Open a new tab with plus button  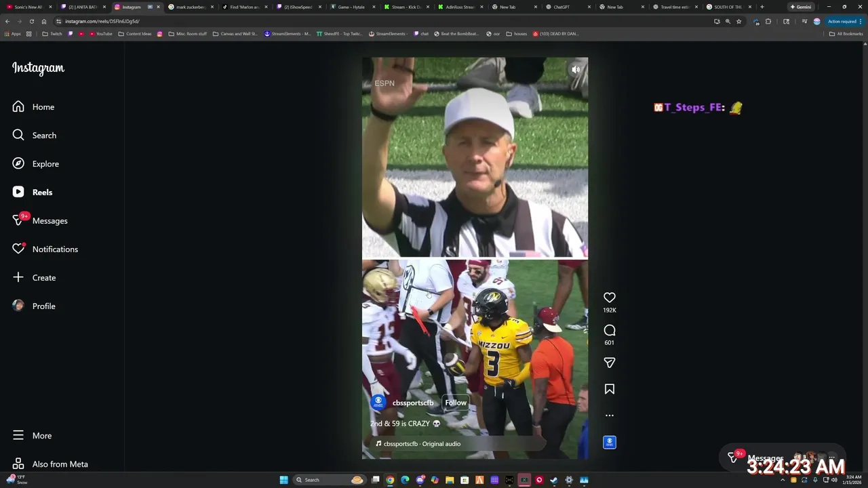coord(762,7)
